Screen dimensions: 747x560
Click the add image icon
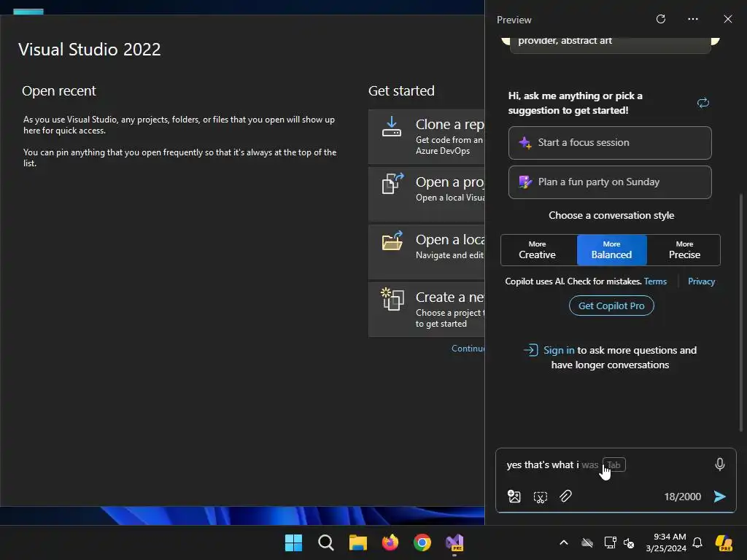pos(514,497)
